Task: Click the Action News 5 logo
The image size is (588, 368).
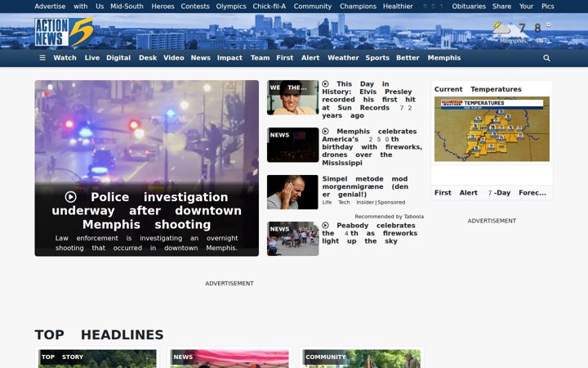Action: tap(64, 32)
